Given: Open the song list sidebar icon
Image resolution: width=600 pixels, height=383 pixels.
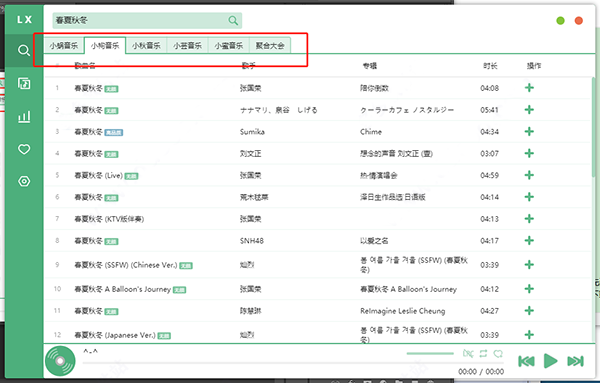Looking at the screenshot, I should 24,83.
